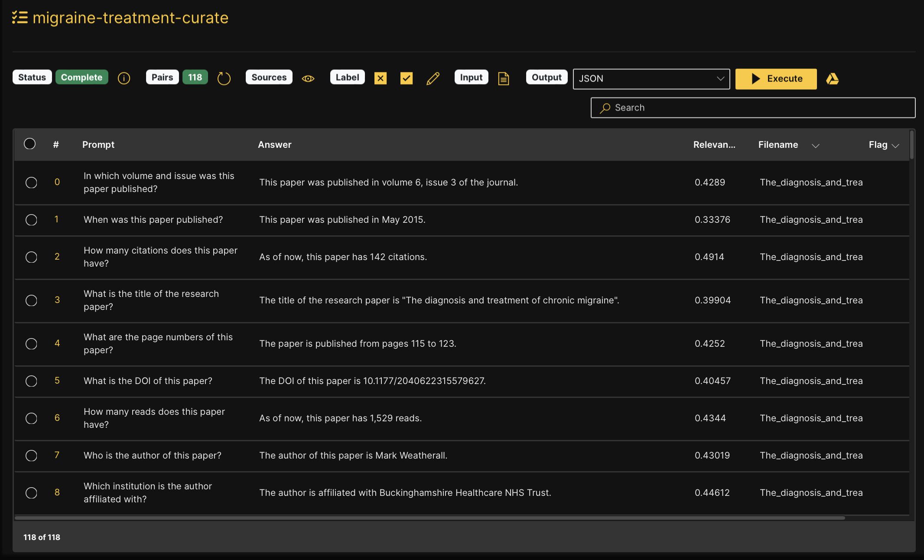Click the Sources menu item
Screen dimensions: 924x560
pos(269,77)
